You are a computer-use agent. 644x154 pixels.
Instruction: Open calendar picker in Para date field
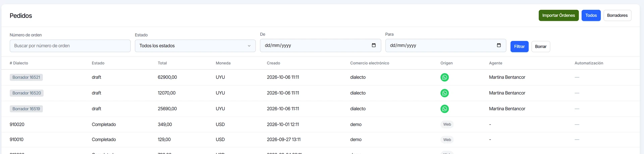pyautogui.click(x=499, y=45)
